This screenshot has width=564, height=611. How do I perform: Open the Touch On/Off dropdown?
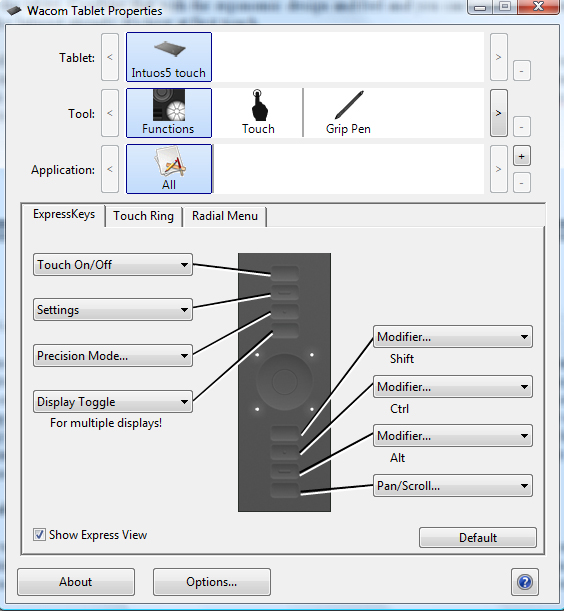click(x=113, y=265)
